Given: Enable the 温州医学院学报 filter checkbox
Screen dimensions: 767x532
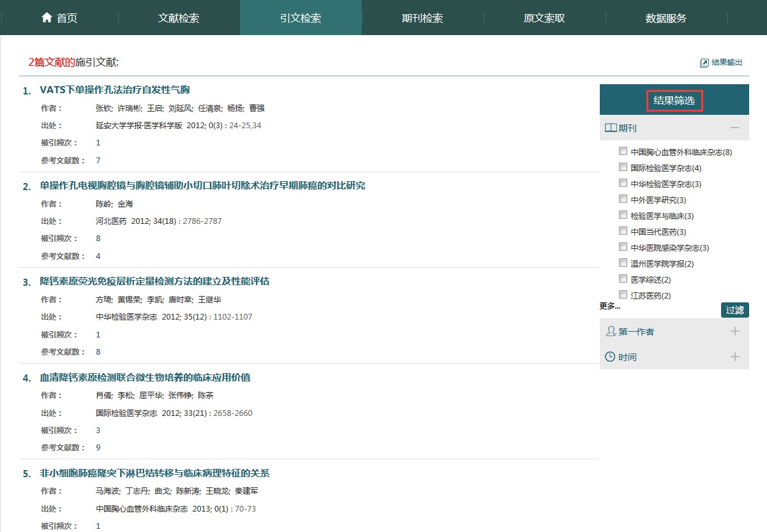Looking at the screenshot, I should tap(623, 263).
